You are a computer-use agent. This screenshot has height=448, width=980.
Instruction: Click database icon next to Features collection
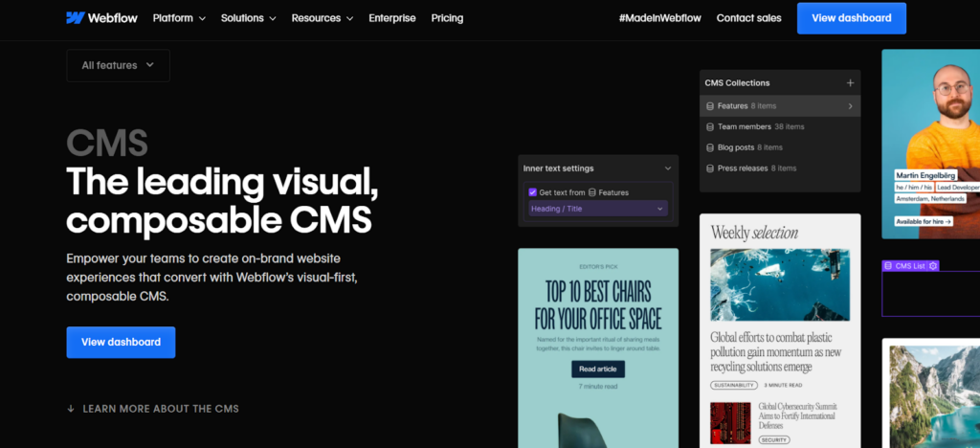(x=710, y=106)
